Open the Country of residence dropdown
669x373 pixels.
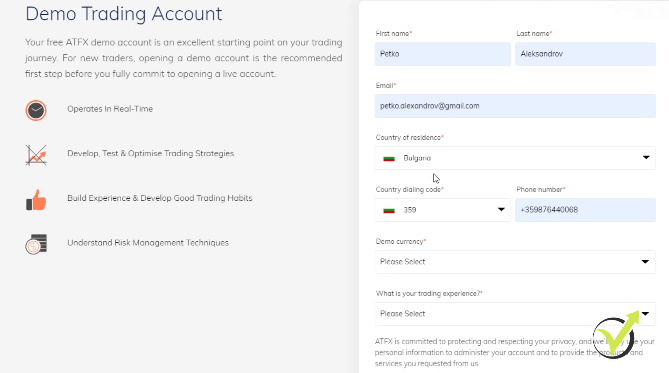pos(515,158)
